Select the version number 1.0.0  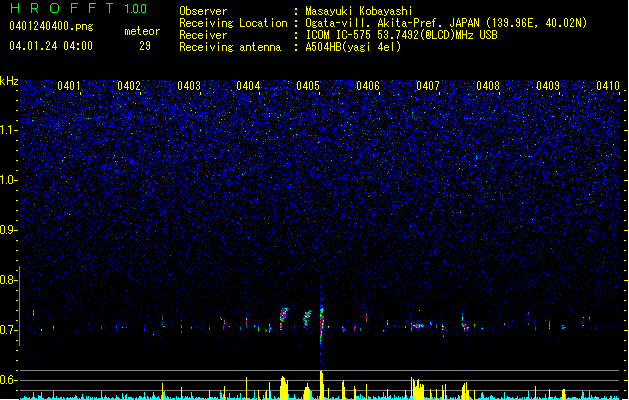point(136,9)
